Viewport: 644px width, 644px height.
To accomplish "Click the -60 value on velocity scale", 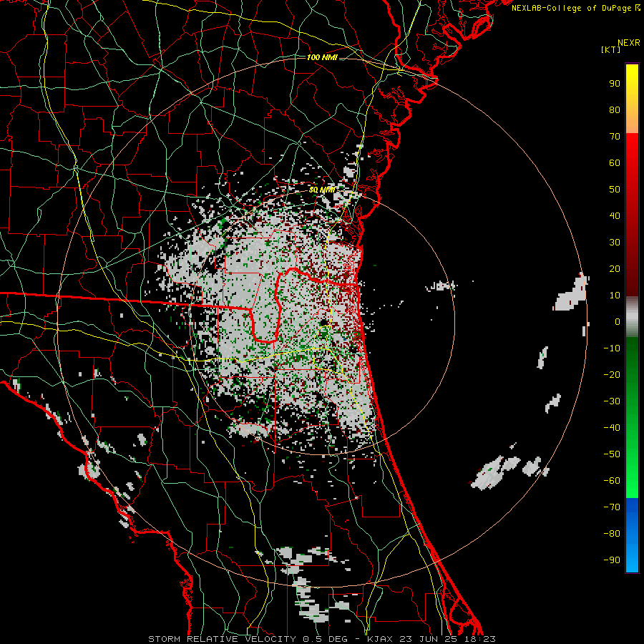I will (x=612, y=481).
